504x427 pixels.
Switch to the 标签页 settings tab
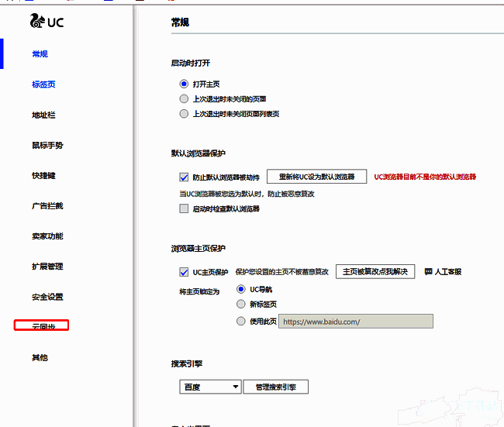point(43,84)
